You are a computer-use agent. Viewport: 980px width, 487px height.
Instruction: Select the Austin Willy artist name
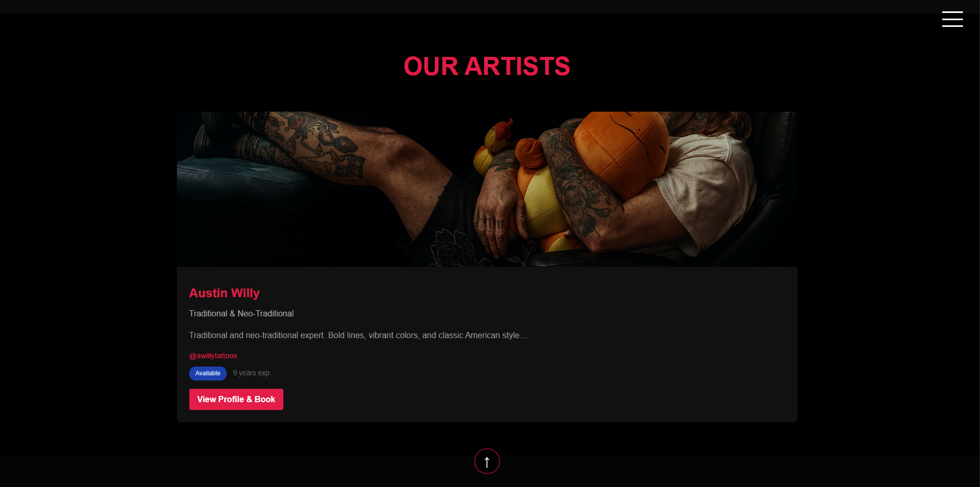point(224,293)
